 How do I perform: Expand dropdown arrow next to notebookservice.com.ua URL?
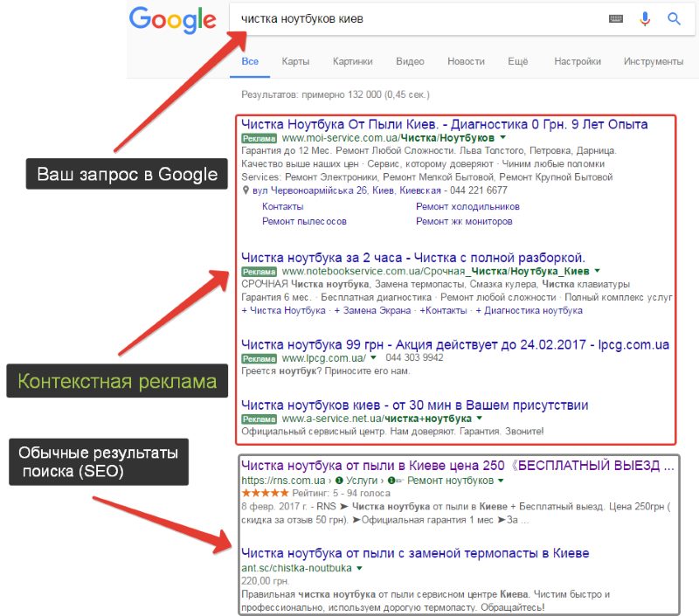click(x=597, y=271)
